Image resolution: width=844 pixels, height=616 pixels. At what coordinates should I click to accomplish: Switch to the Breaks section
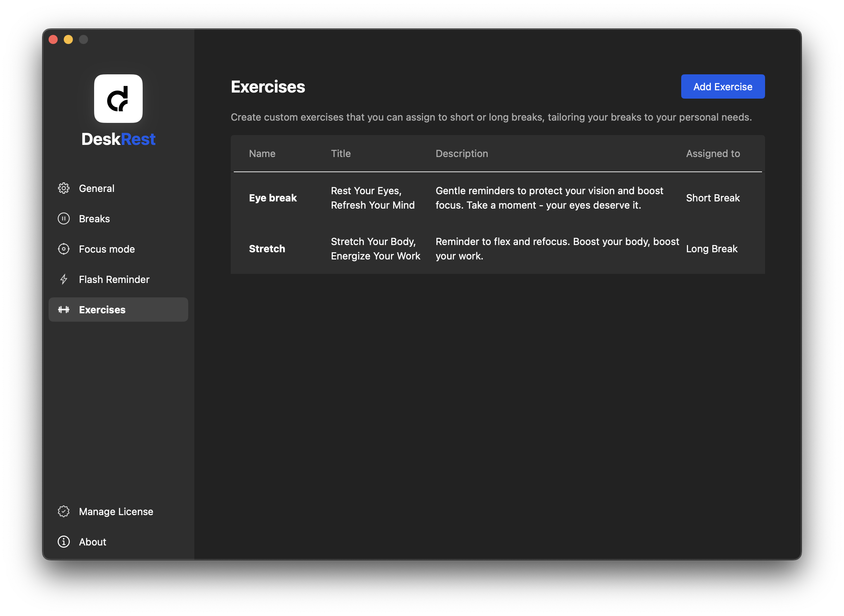click(94, 218)
